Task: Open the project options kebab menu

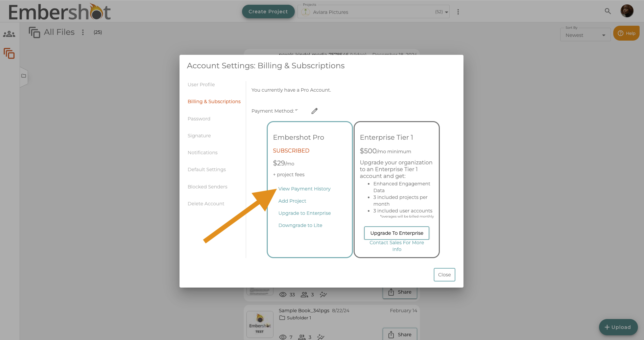Action: (x=458, y=12)
